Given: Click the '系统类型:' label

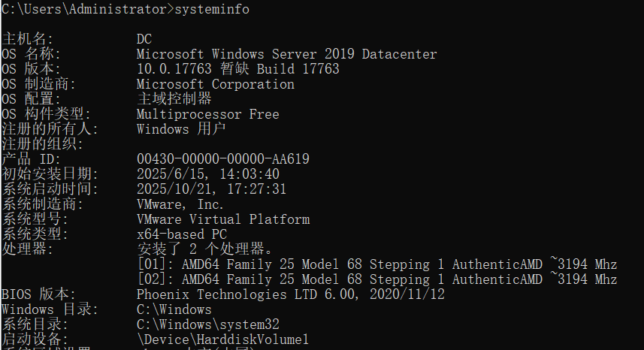Looking at the screenshot, I should pyautogui.click(x=35, y=234).
